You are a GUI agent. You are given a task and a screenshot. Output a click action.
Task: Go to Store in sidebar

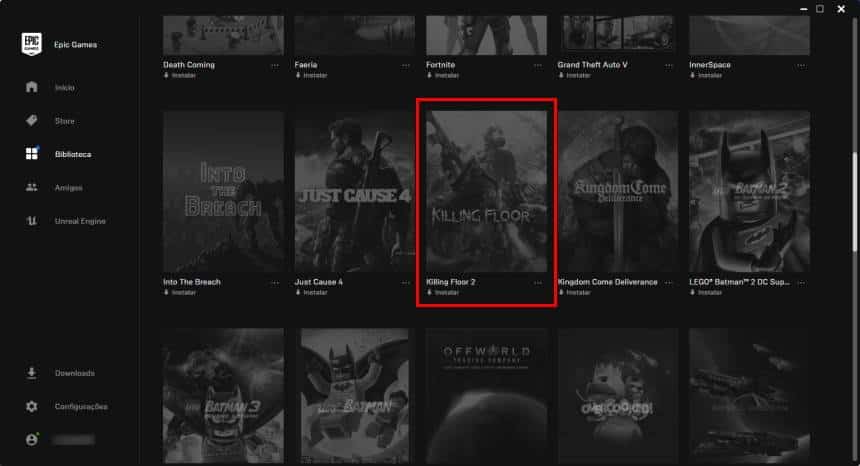[64, 121]
